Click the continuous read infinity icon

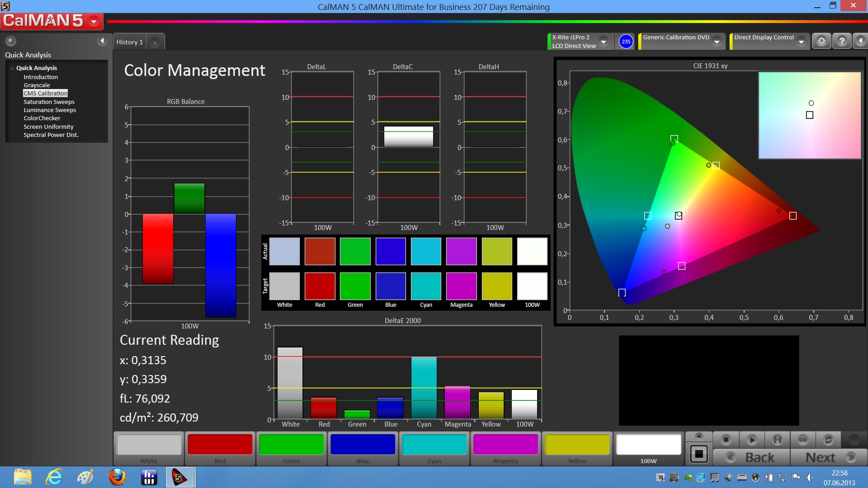(803, 439)
